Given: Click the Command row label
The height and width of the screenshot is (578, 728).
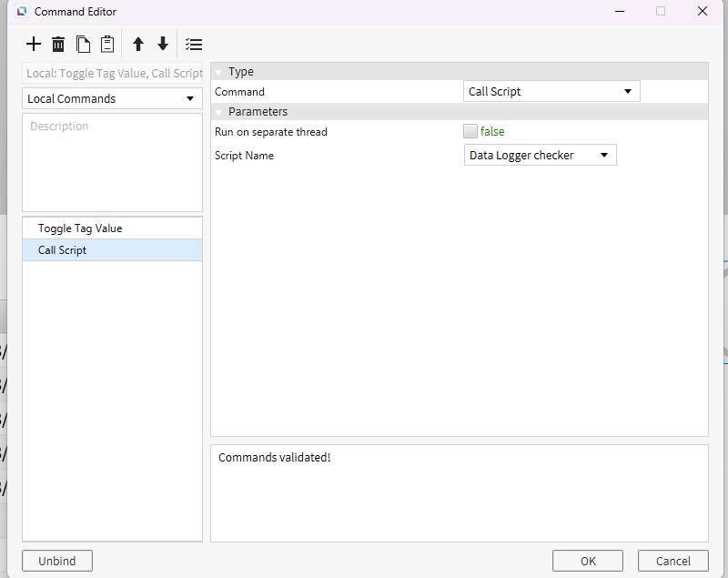Looking at the screenshot, I should coord(239,92).
